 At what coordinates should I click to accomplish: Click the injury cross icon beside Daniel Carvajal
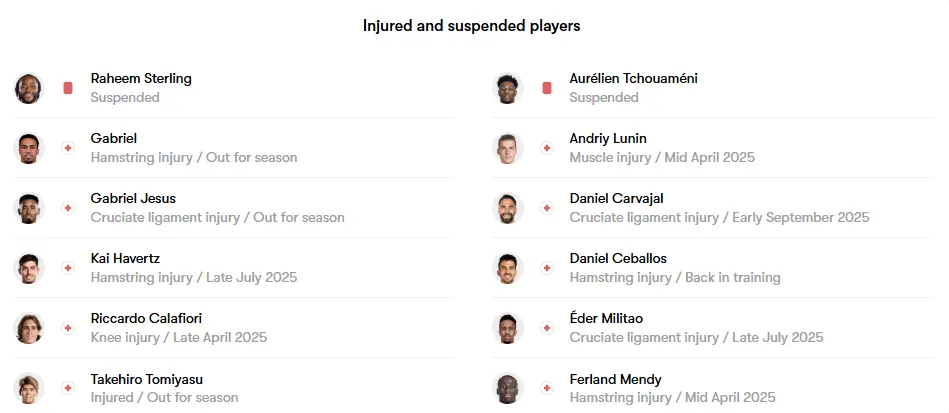[x=547, y=208]
